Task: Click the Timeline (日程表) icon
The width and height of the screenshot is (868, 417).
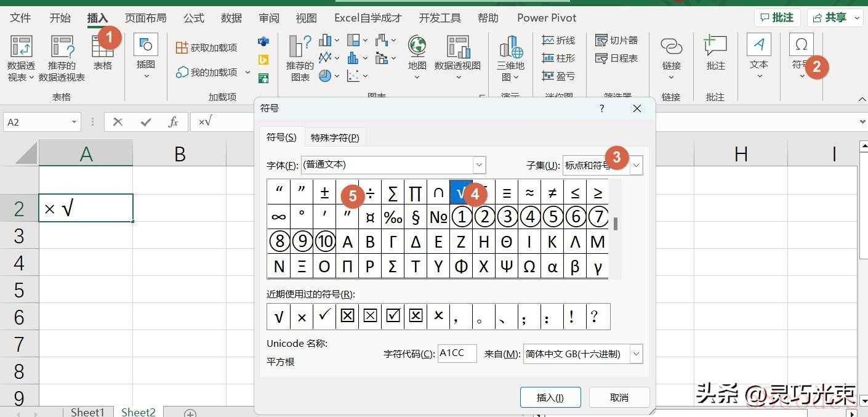Action: (616, 59)
